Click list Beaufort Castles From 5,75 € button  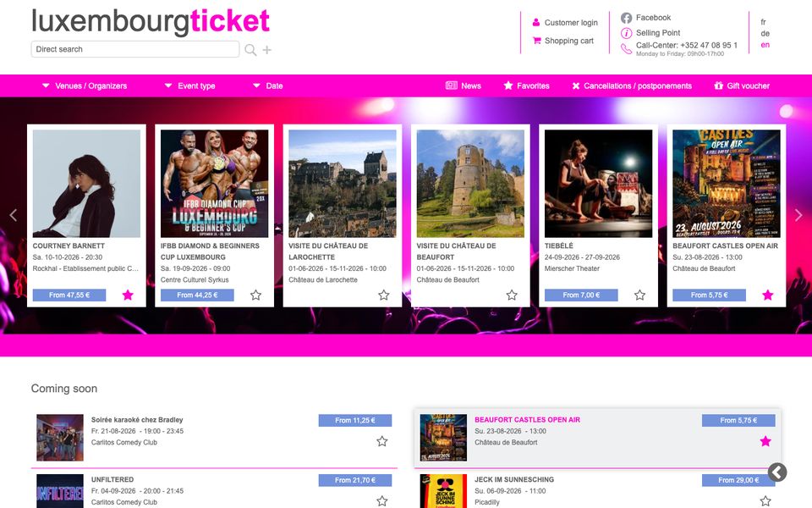tap(738, 421)
